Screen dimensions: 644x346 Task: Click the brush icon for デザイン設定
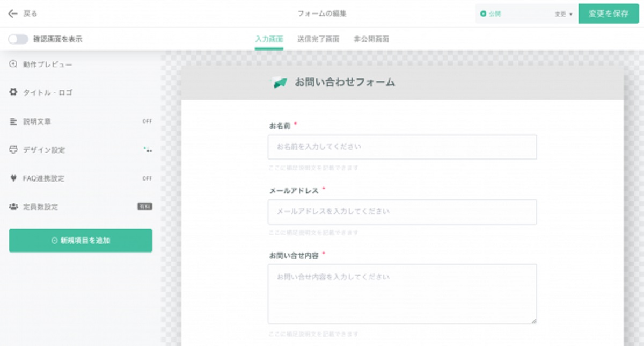coord(13,150)
